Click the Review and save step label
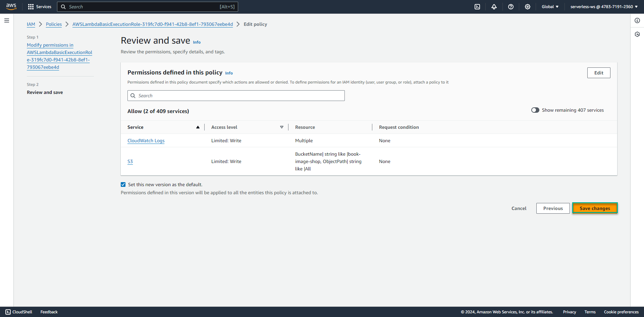Screen dimensions: 644x317 (45, 92)
